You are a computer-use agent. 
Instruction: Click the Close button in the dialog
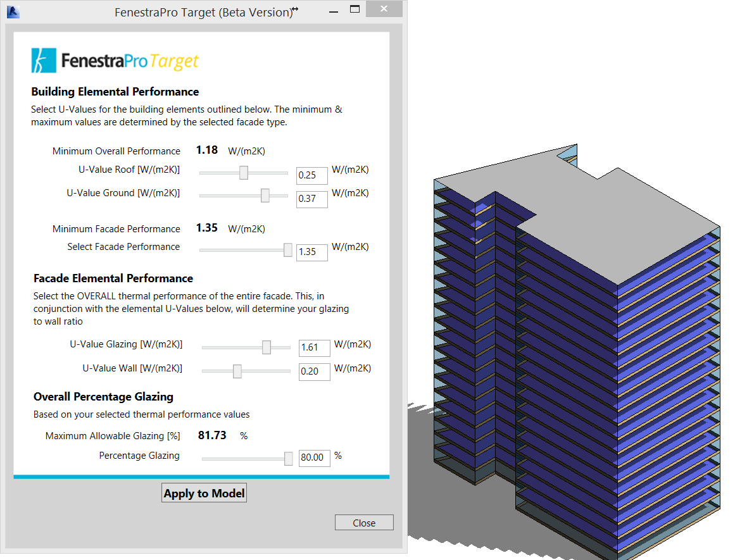(x=364, y=523)
